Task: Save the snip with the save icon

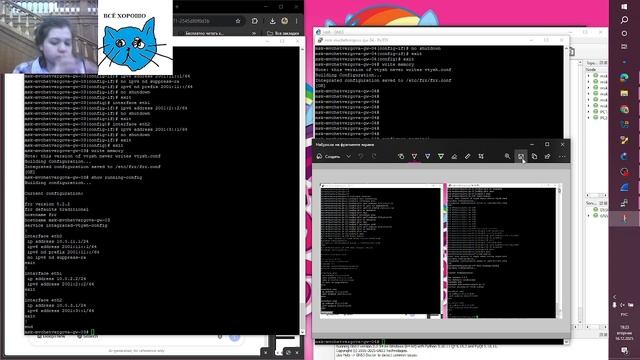Action: 521,156
